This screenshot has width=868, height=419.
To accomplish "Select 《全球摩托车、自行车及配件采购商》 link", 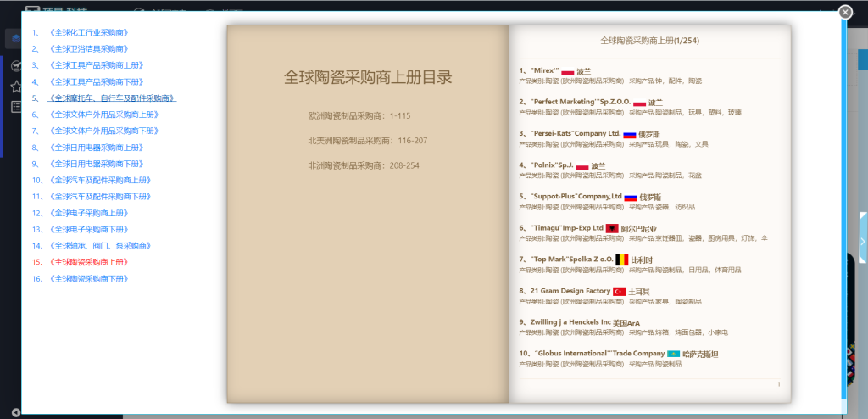I will point(112,98).
